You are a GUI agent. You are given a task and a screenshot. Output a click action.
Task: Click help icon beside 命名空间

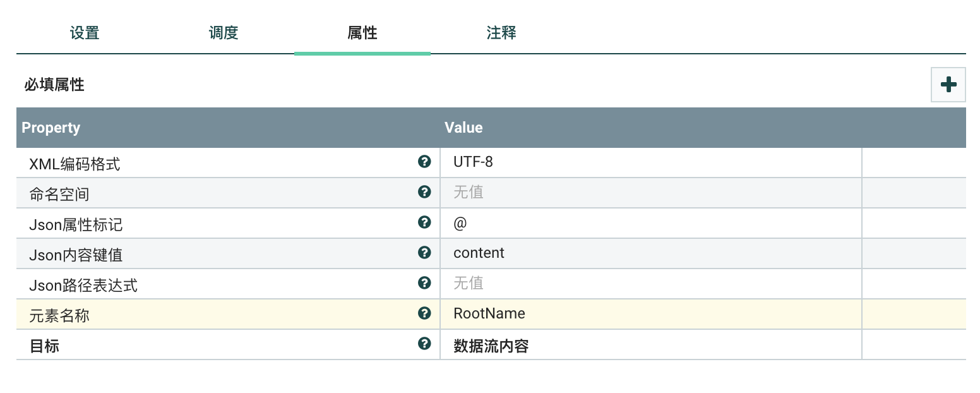[x=424, y=192]
